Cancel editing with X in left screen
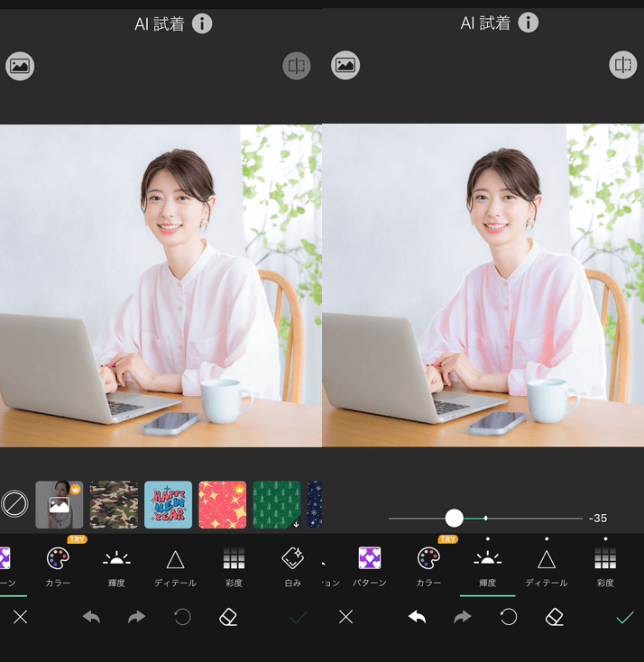 click(x=20, y=617)
